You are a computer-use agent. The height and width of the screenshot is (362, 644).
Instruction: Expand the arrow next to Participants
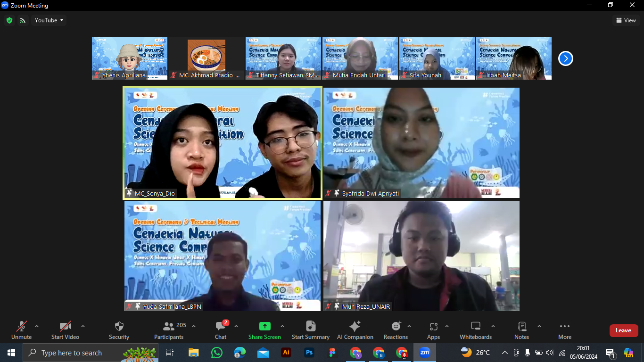coord(194,326)
